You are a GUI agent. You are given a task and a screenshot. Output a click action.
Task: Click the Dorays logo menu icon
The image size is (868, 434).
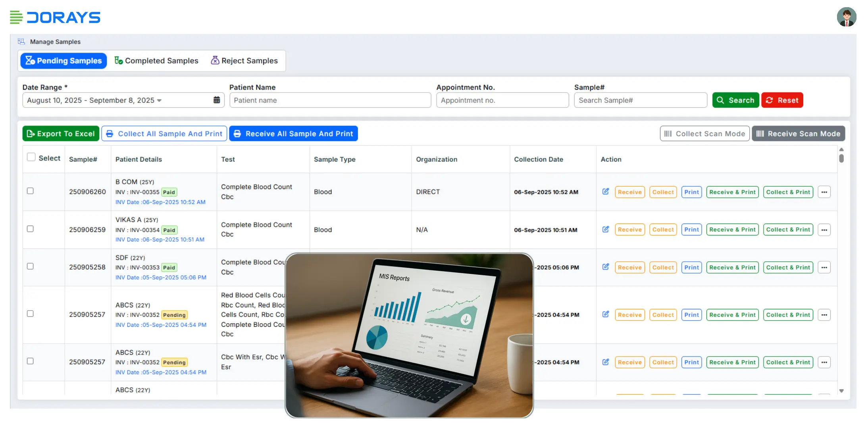click(16, 17)
